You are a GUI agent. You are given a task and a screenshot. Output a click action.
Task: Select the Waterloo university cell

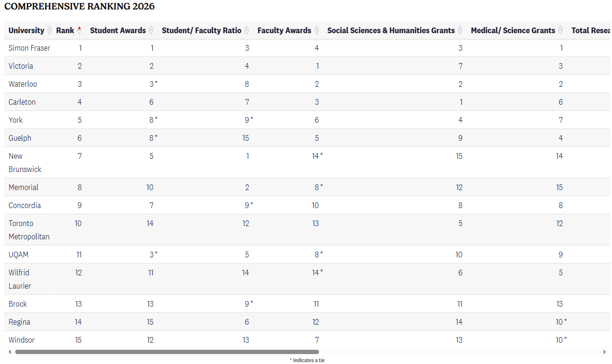tap(23, 84)
